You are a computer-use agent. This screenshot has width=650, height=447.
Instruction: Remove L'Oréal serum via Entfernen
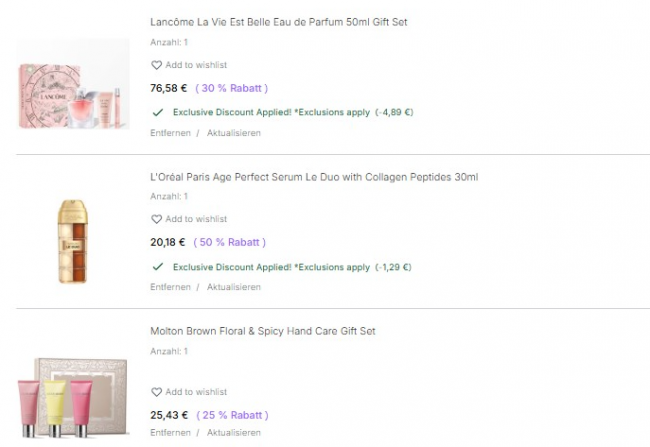170,287
